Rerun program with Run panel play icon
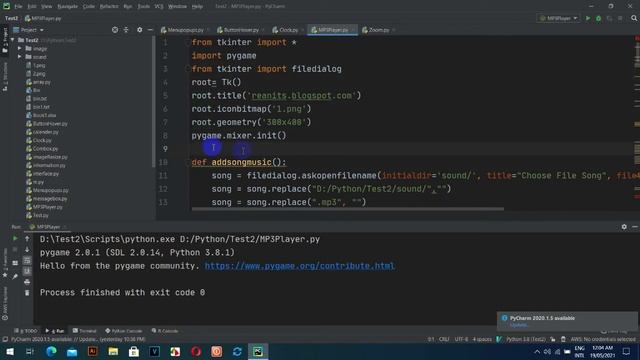This screenshot has width=640, height=360. (15, 238)
